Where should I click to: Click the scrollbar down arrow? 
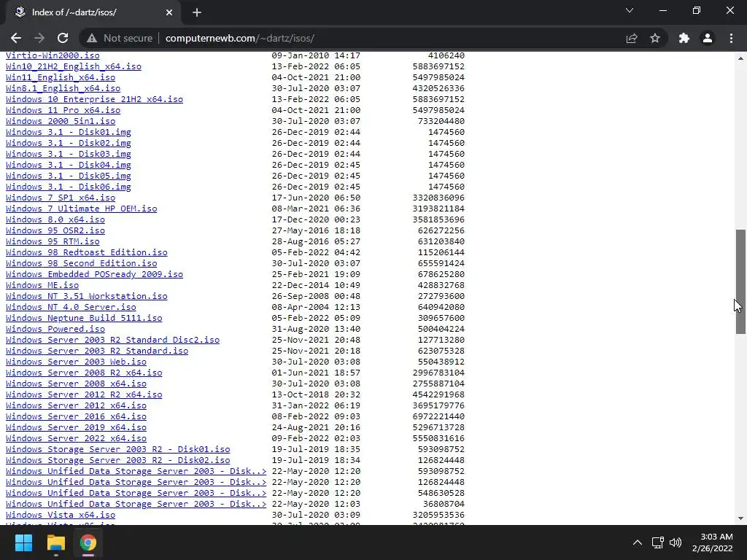(x=740, y=518)
